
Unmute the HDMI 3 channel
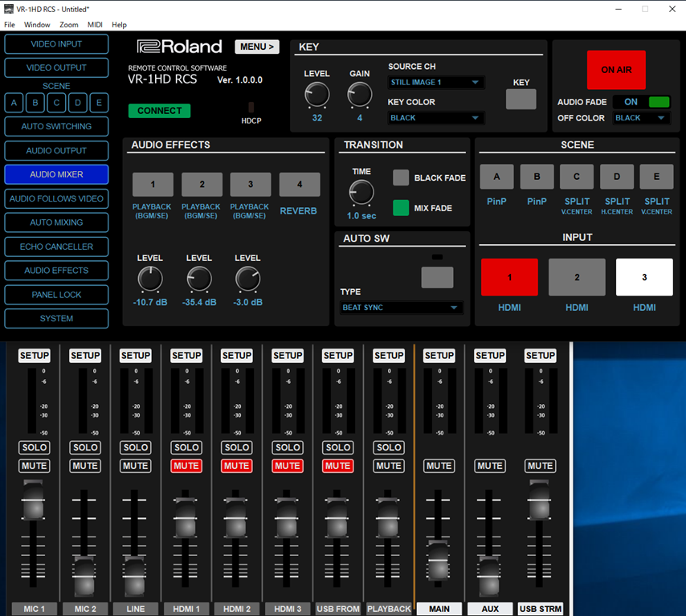[x=288, y=466]
